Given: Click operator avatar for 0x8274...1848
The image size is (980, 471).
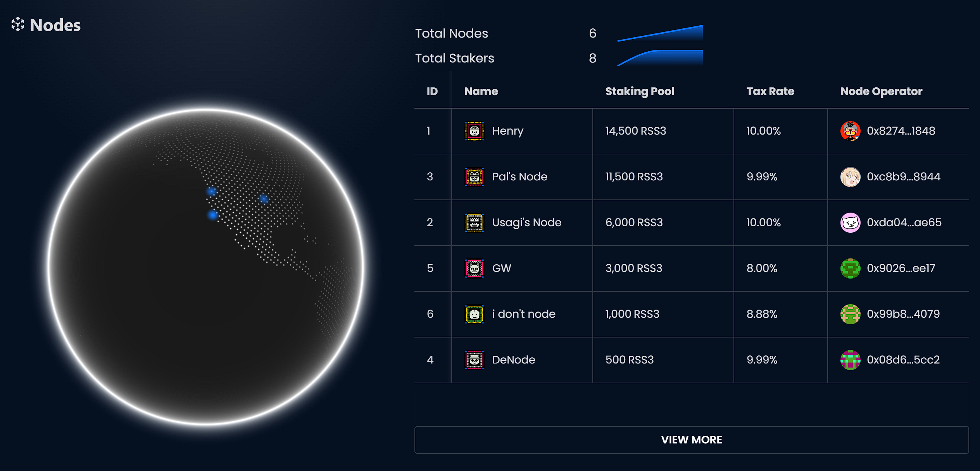Looking at the screenshot, I should pos(850,131).
